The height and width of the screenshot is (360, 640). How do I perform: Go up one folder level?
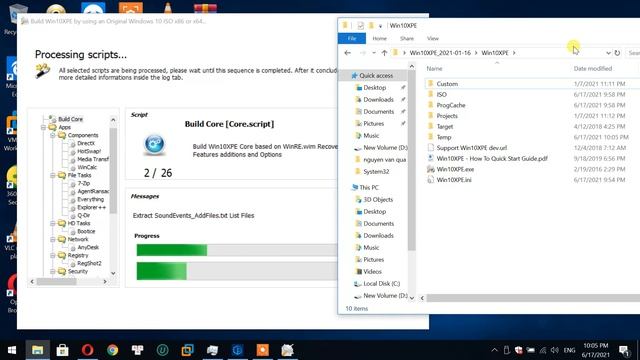[384, 53]
